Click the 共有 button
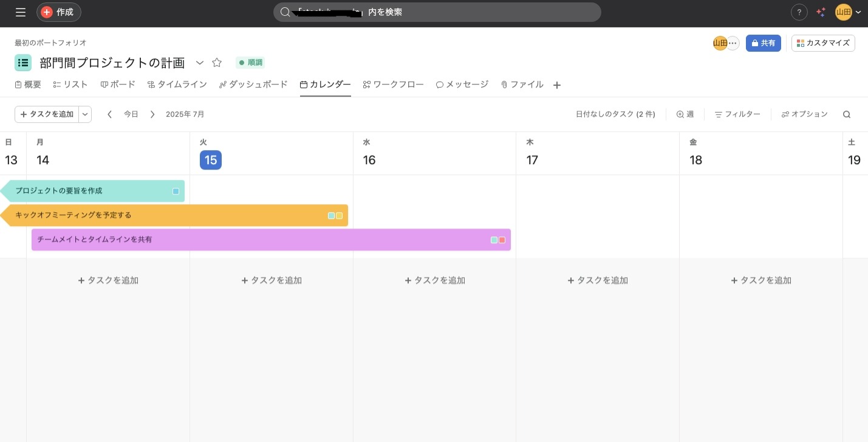This screenshot has width=868, height=442. [x=764, y=43]
